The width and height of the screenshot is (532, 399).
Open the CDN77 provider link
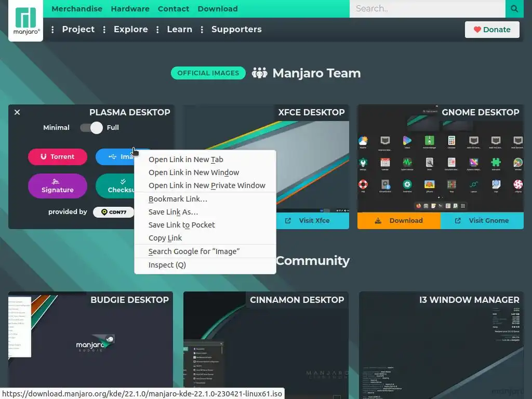114,212
